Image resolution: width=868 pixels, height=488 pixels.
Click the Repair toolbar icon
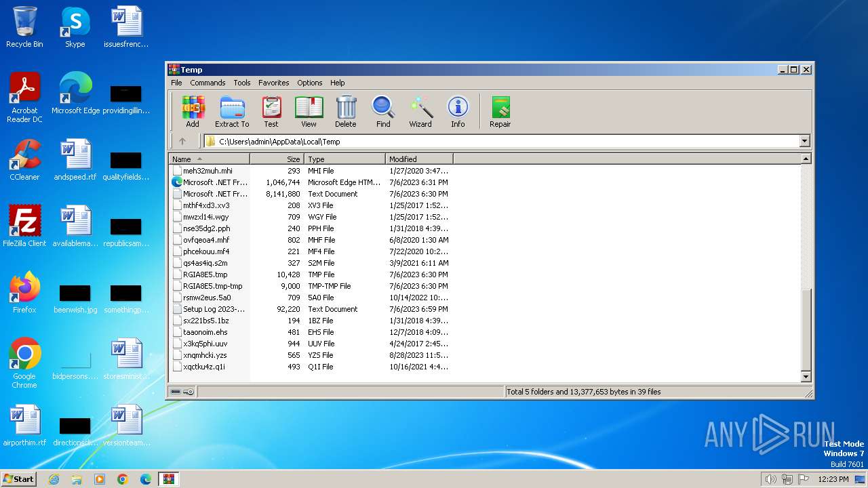click(x=500, y=112)
